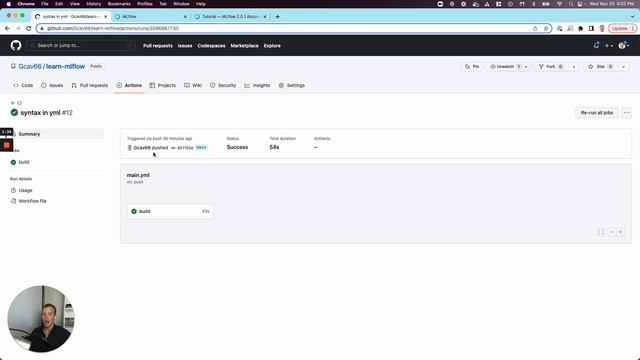
Task: Switch to the Security tab
Action: point(223,85)
